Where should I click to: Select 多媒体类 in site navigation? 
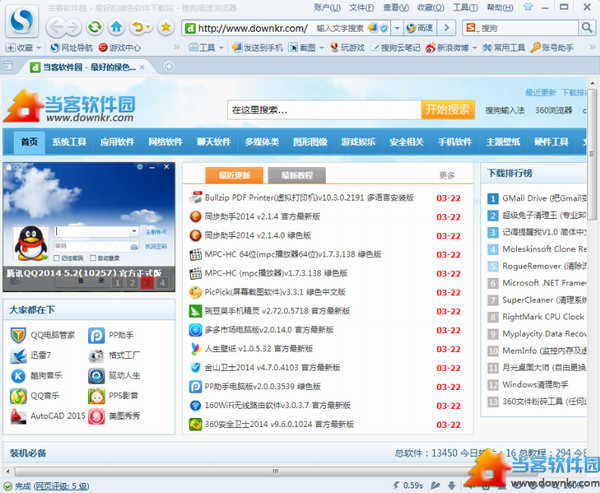[x=262, y=142]
